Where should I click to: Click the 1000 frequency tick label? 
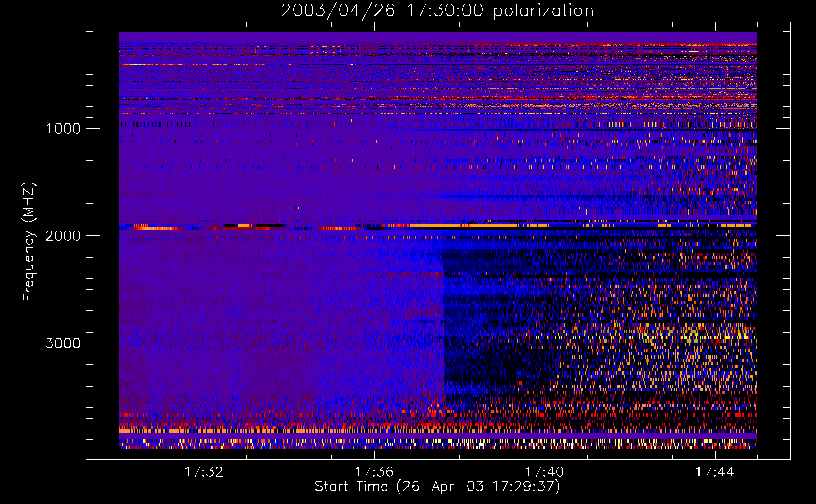[x=63, y=129]
